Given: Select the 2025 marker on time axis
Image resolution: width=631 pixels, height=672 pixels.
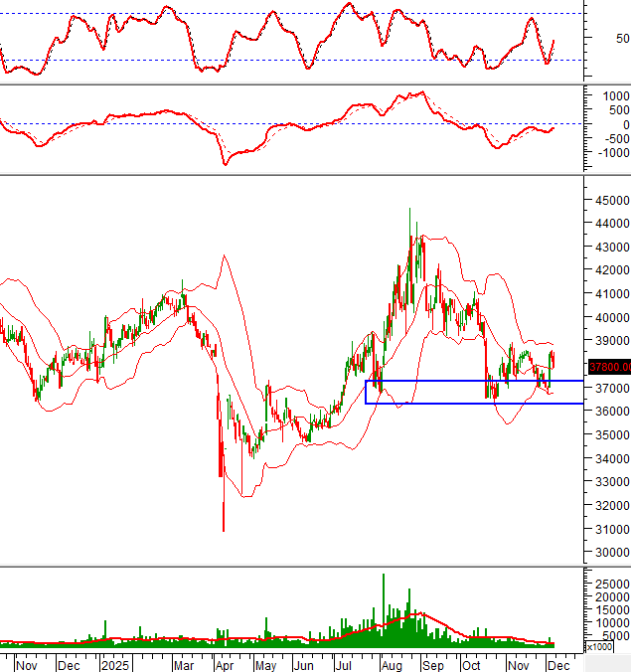Looking at the screenshot, I should 114,663.
